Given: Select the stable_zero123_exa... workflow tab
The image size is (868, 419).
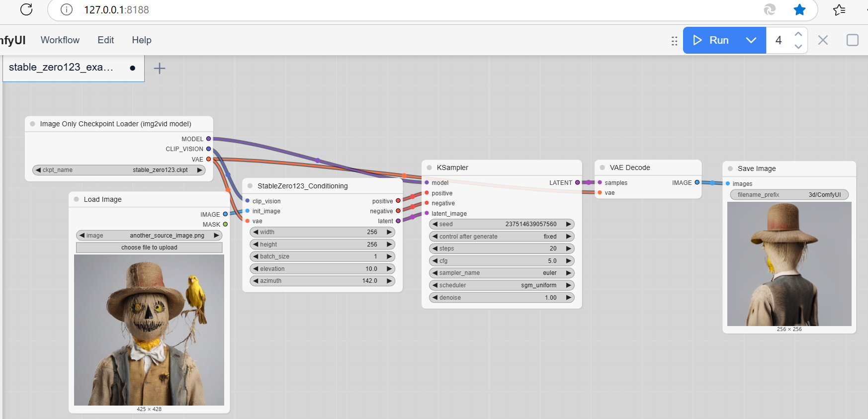Looking at the screenshot, I should 74,68.
